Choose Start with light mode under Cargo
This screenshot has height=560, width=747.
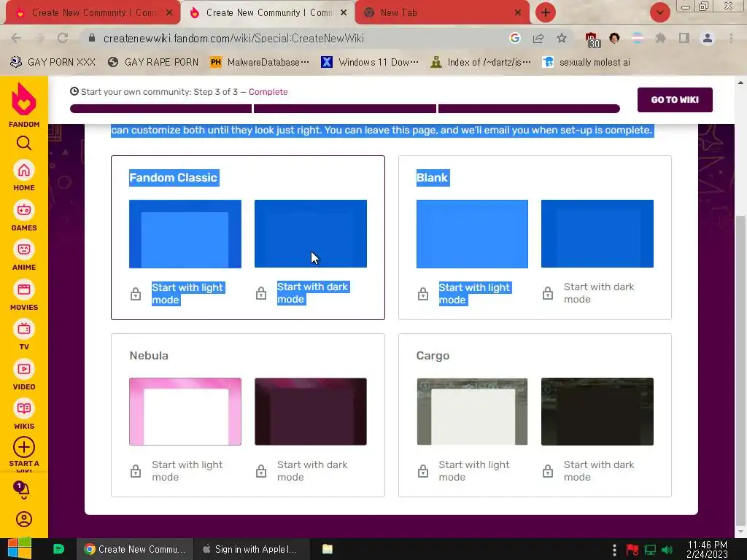(474, 471)
